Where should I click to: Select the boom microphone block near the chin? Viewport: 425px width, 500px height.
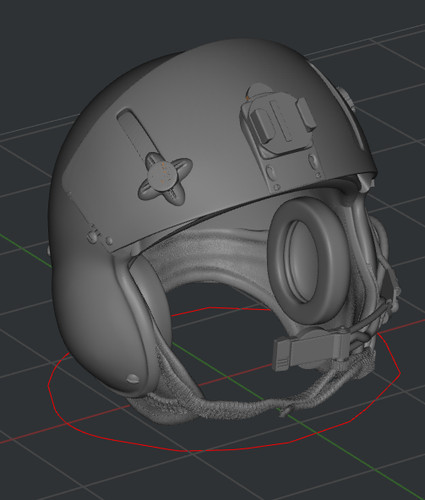coord(310,351)
